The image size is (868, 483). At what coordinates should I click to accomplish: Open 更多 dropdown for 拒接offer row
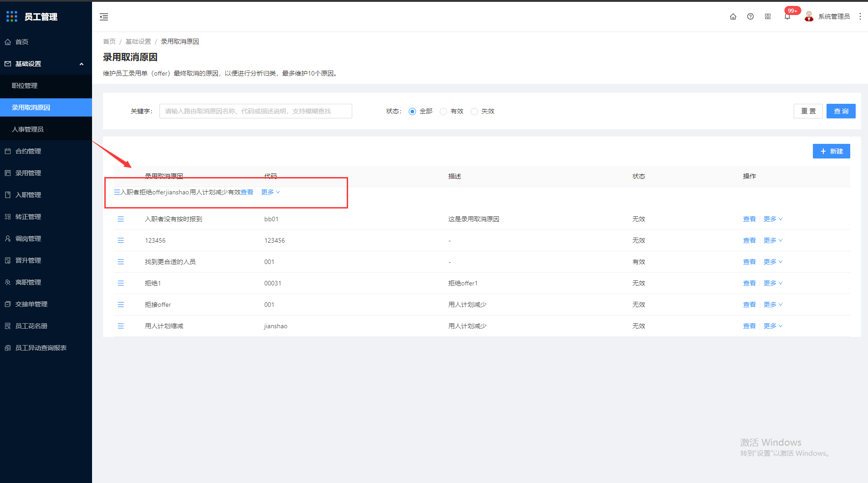(x=773, y=305)
